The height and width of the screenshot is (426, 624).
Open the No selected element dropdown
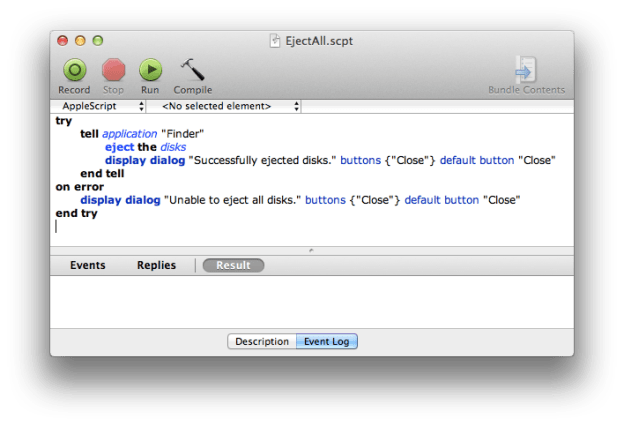pos(224,106)
